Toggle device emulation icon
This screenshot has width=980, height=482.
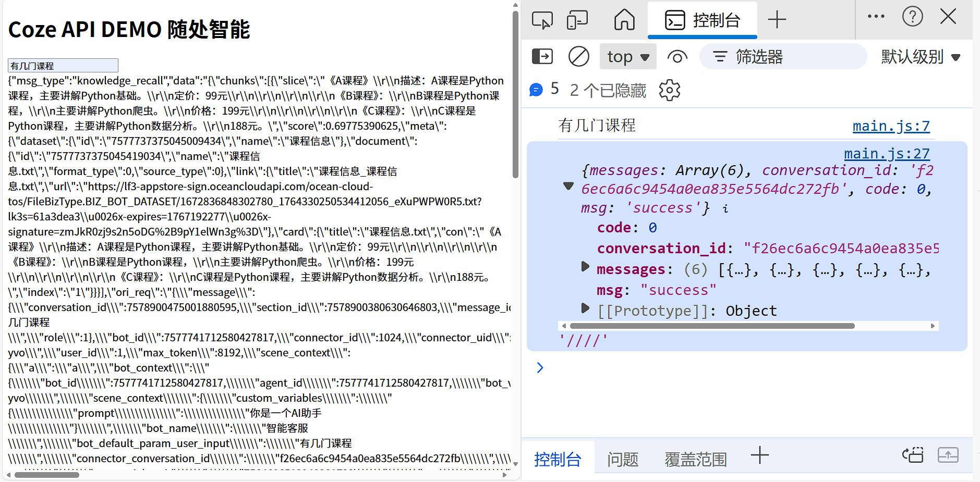click(x=577, y=20)
